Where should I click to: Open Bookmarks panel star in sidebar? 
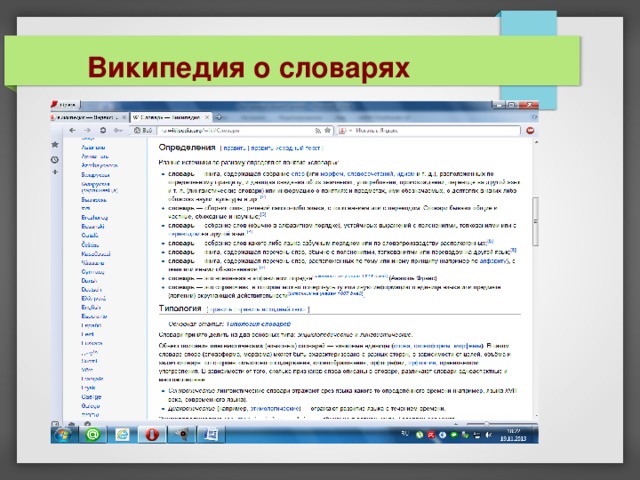[55, 144]
